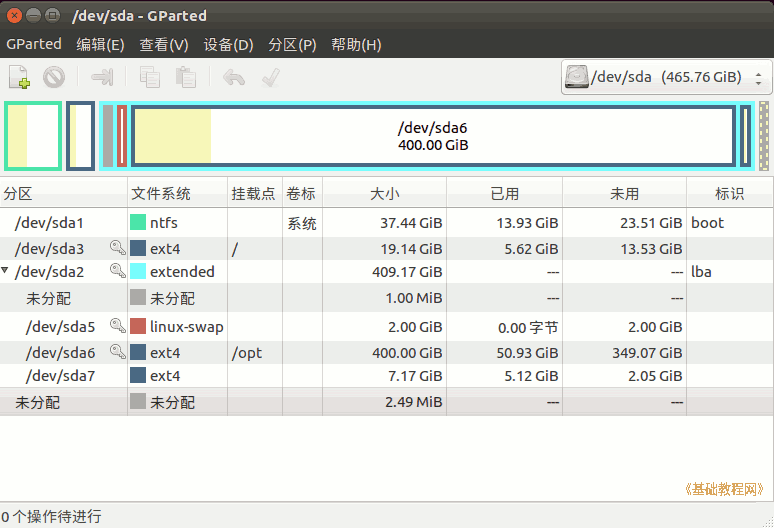This screenshot has height=528, width=774.
Task: Select the /dev/sda2 partition name
Action: click(x=49, y=271)
